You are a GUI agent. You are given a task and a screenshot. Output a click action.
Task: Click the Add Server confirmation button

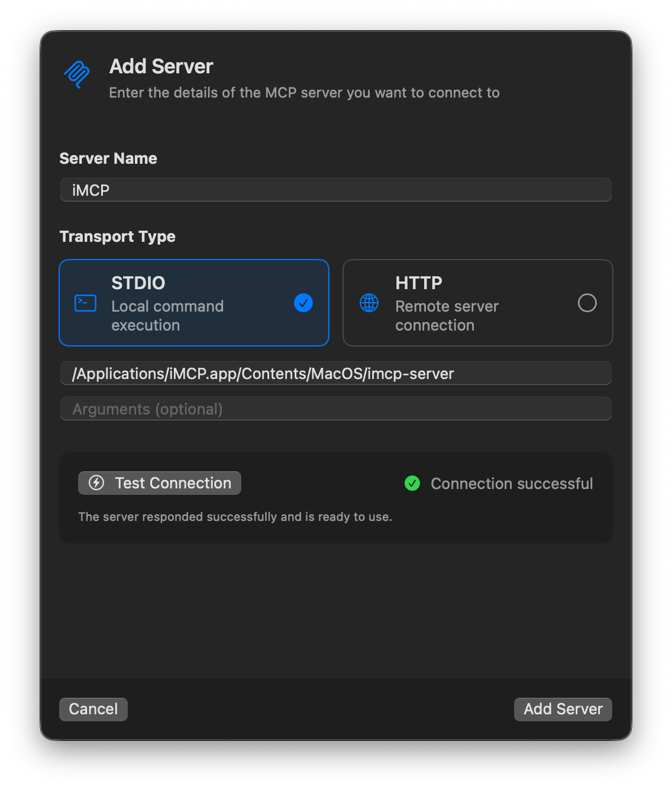click(563, 709)
